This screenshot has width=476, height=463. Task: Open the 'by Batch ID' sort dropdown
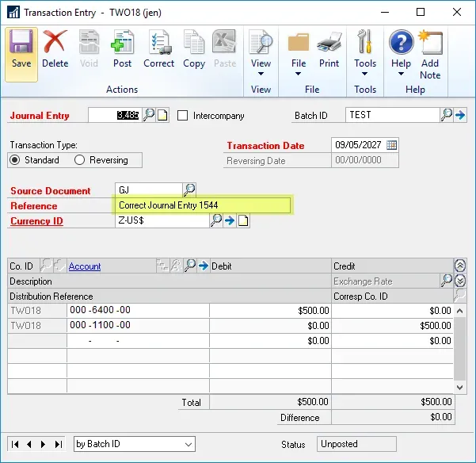coord(188,444)
